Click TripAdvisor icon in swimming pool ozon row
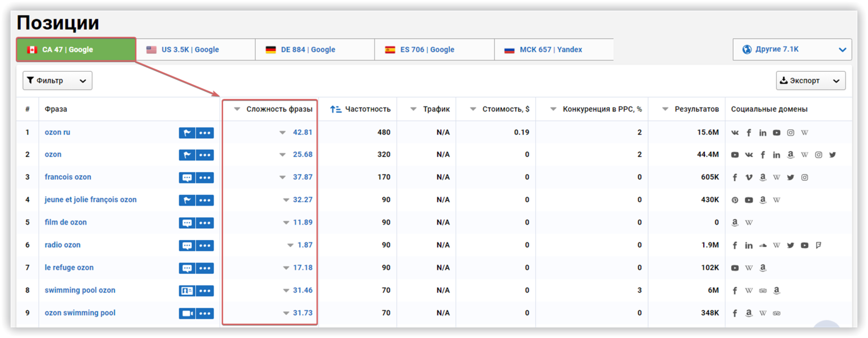The height and width of the screenshot is (338, 868). click(x=763, y=291)
